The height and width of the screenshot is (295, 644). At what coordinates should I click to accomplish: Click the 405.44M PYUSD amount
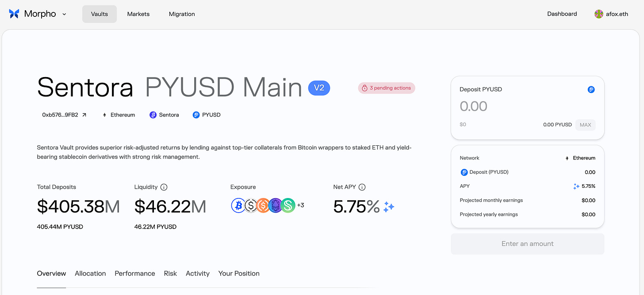[x=60, y=227]
